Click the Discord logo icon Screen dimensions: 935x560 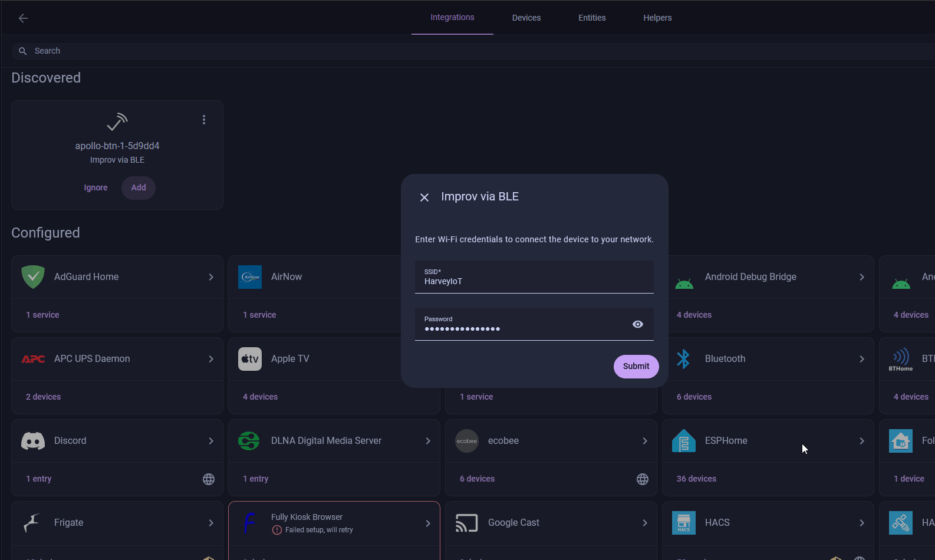pyautogui.click(x=33, y=441)
